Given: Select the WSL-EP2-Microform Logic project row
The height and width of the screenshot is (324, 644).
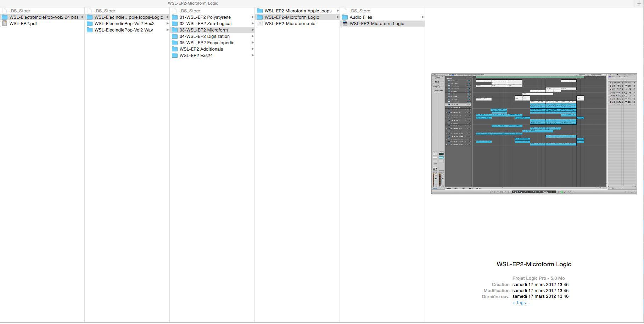Looking at the screenshot, I should [x=382, y=23].
